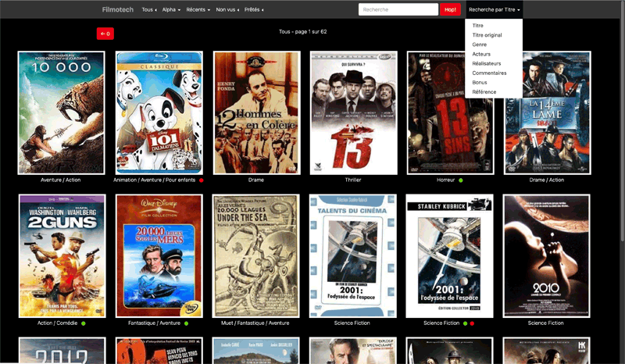The image size is (625, 364).
Task: Click the Thriller genre label
Action: click(353, 180)
